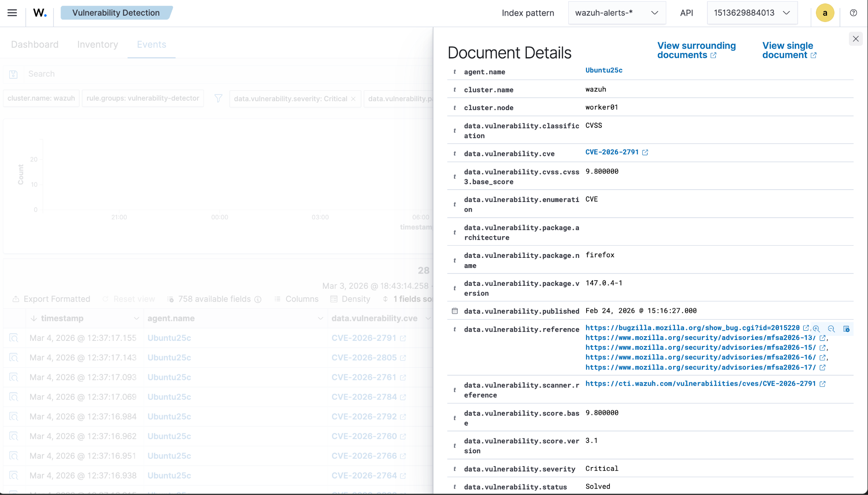The height and width of the screenshot is (495, 868).
Task: Open the help icon in the header
Action: [854, 13]
